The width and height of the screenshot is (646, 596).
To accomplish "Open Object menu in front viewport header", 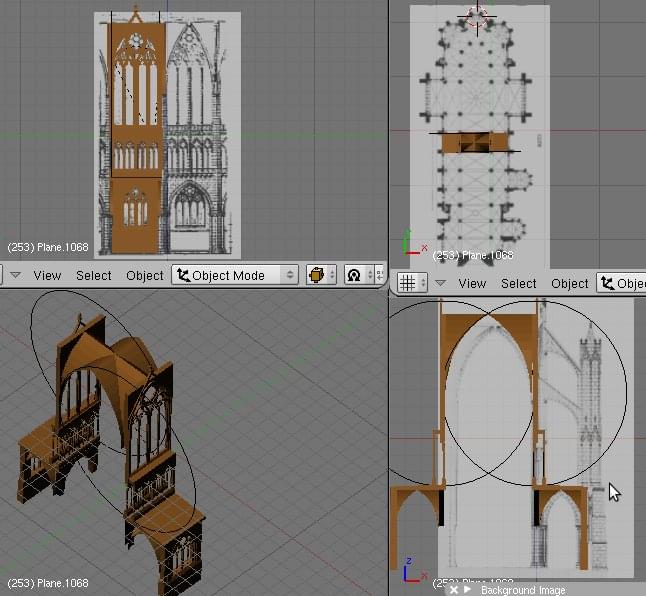I will [145, 275].
